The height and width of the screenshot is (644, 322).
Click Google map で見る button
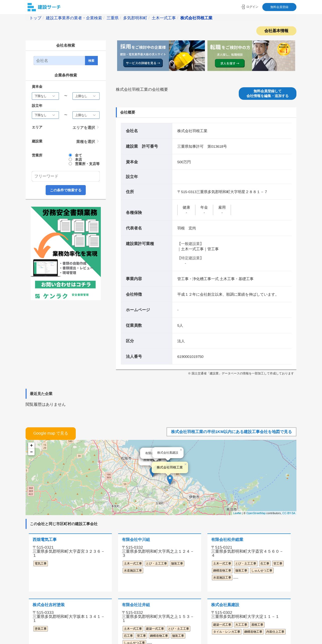click(x=51, y=433)
